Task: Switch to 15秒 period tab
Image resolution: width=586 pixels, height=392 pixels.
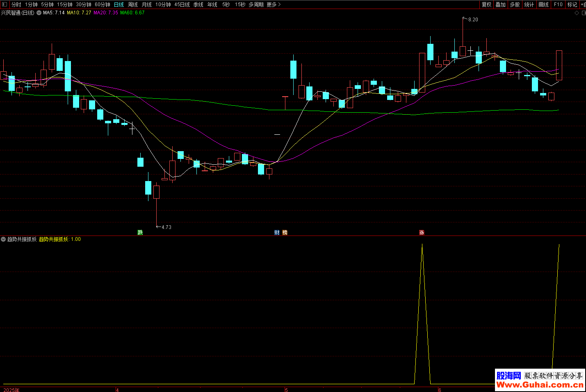Action: coord(240,5)
